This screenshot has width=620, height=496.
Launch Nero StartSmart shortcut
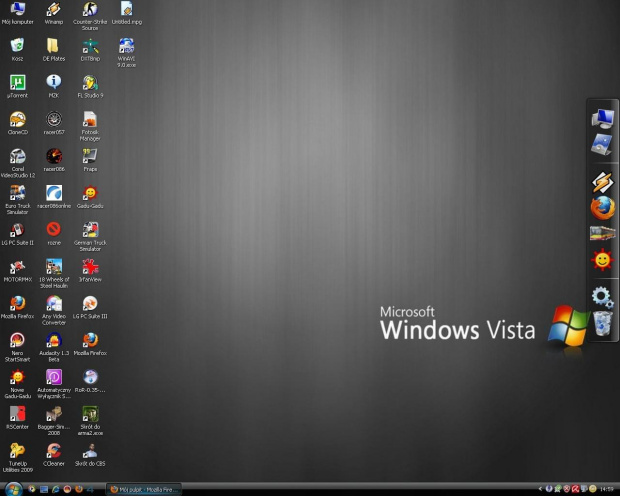pyautogui.click(x=17, y=347)
